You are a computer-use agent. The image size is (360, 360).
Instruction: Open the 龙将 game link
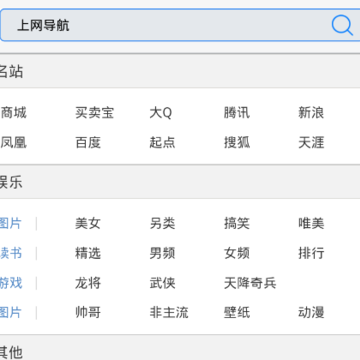click(88, 283)
